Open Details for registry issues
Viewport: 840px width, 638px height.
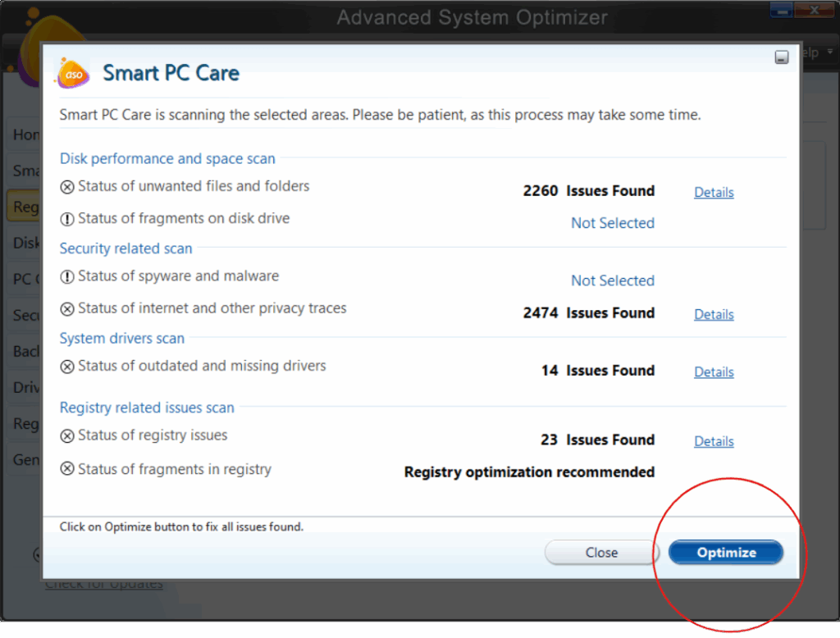pyautogui.click(x=714, y=441)
